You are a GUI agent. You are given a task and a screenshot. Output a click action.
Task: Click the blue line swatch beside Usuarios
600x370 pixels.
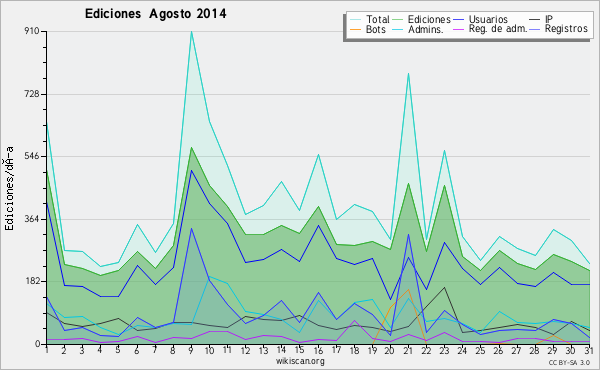point(459,20)
